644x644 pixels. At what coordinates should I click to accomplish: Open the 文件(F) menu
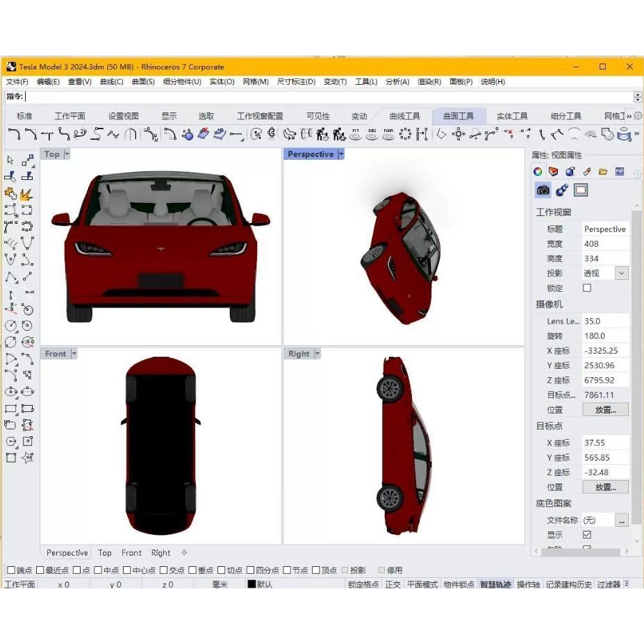pos(17,82)
